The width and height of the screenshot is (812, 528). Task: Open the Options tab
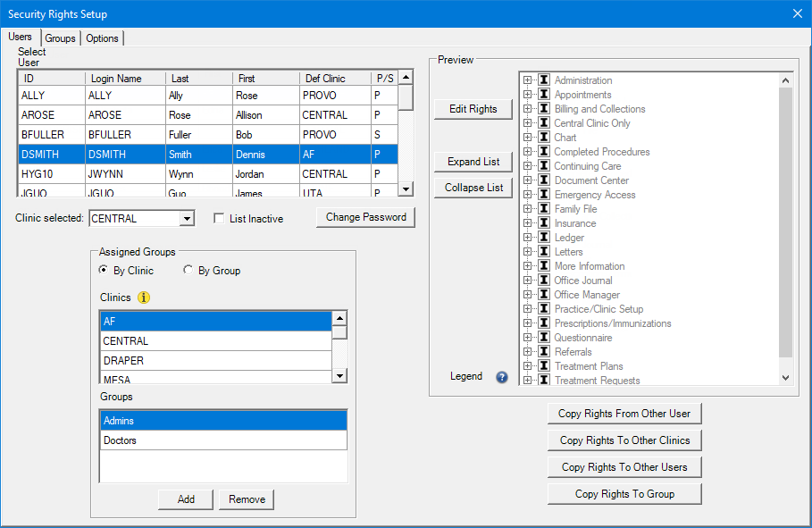pos(102,38)
